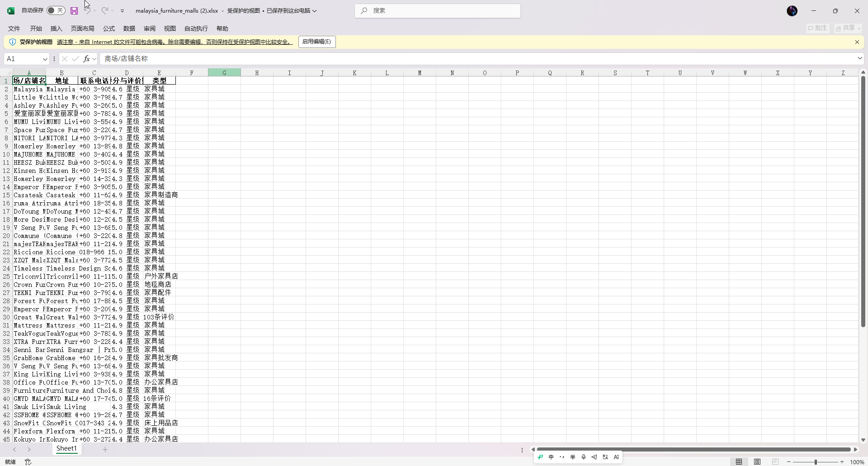The width and height of the screenshot is (868, 466).
Task: Click the 地址 header cell
Action: pyautogui.click(x=61, y=81)
